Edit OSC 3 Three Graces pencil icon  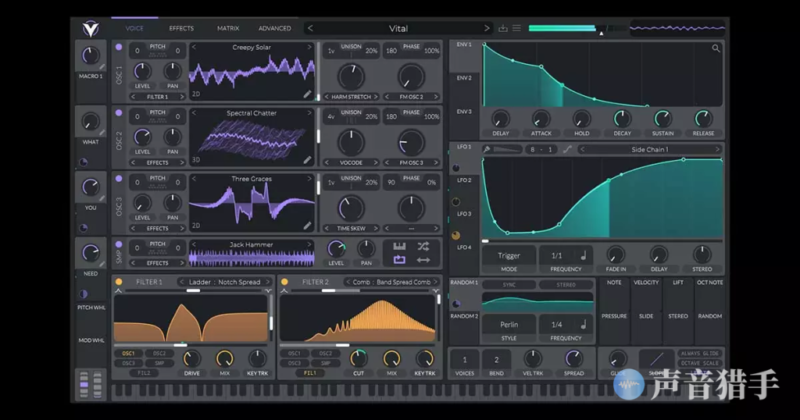(x=307, y=226)
